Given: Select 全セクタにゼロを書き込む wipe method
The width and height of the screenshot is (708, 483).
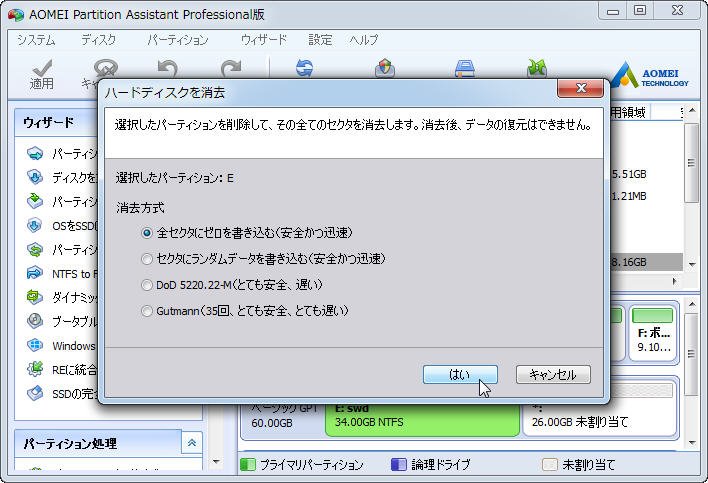Looking at the screenshot, I should pos(147,233).
